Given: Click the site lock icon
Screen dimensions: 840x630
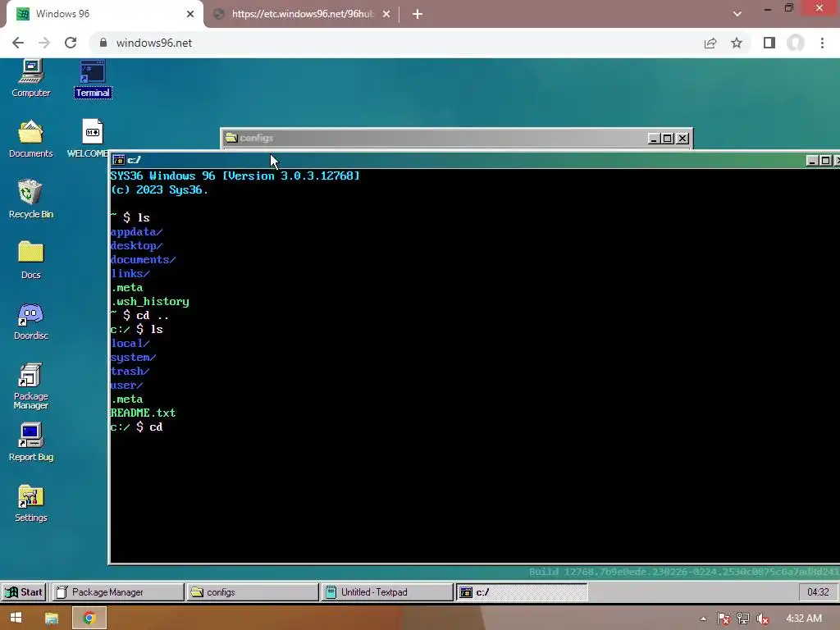Looking at the screenshot, I should point(103,43).
